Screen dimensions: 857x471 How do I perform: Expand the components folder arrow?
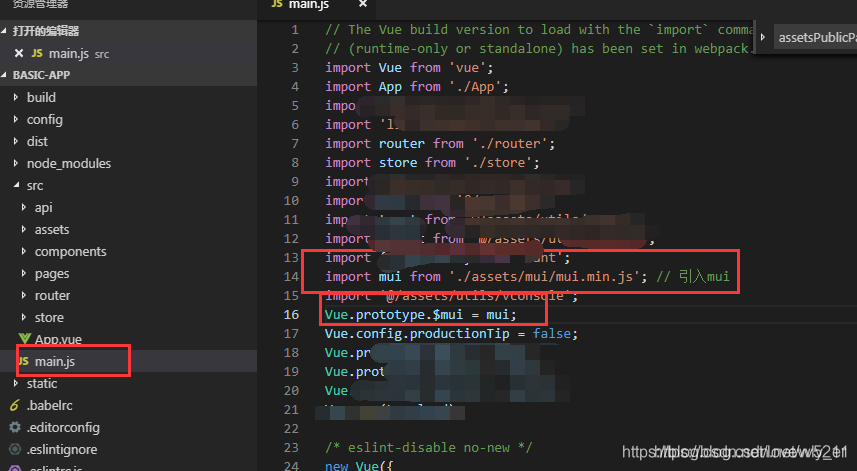pos(24,251)
